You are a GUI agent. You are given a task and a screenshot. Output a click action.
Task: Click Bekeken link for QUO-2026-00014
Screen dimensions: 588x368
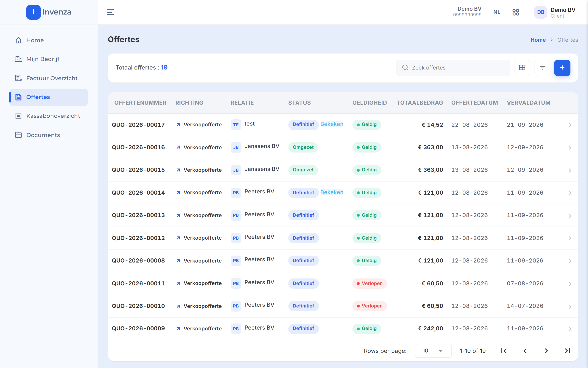[x=332, y=192]
